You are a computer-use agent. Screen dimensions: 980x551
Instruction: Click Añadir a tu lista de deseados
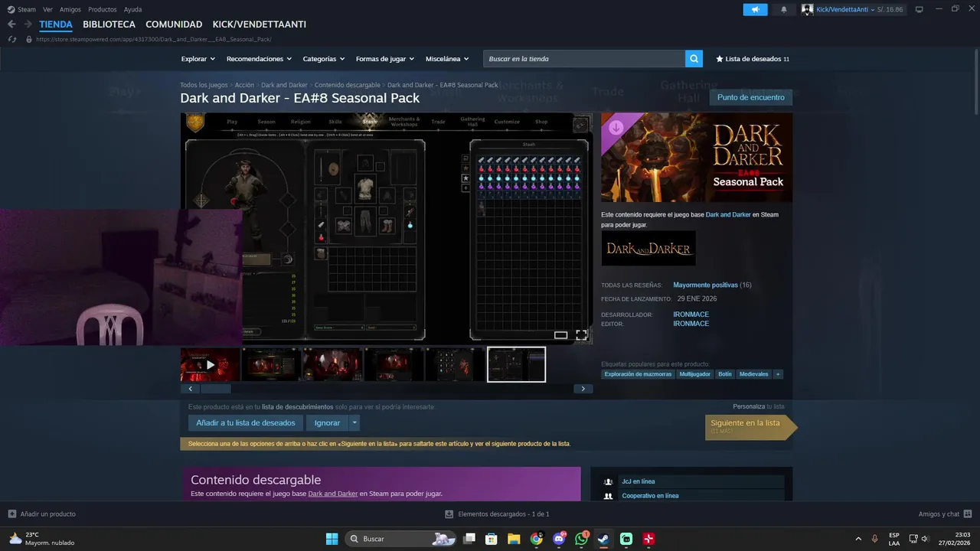(x=246, y=422)
